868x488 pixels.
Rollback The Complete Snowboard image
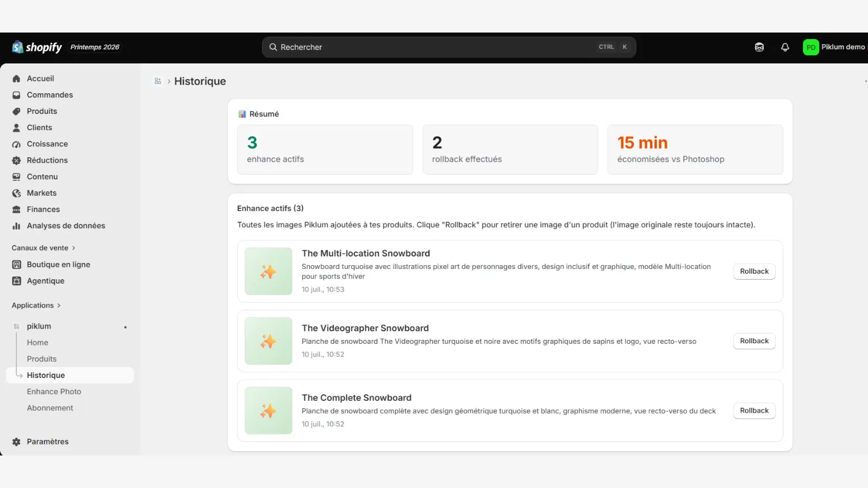(754, 410)
